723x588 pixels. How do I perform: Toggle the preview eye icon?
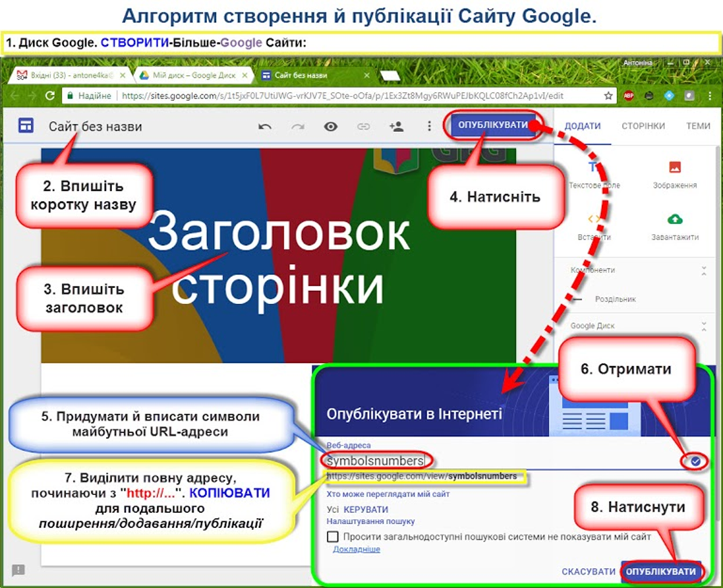[x=331, y=126]
